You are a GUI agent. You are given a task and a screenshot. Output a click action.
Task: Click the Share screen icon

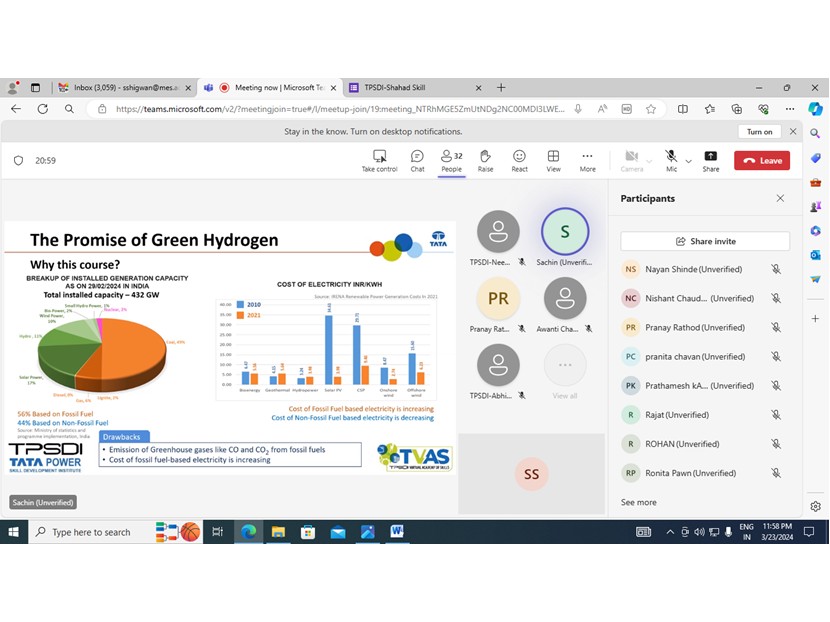pyautogui.click(x=710, y=160)
